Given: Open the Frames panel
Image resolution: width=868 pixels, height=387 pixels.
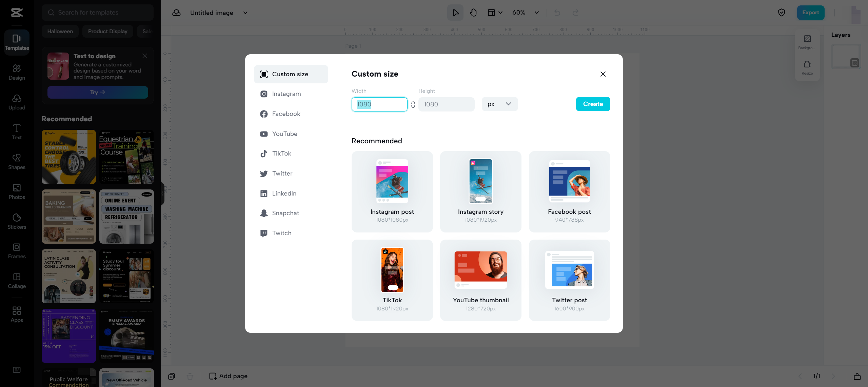Looking at the screenshot, I should click(x=17, y=251).
